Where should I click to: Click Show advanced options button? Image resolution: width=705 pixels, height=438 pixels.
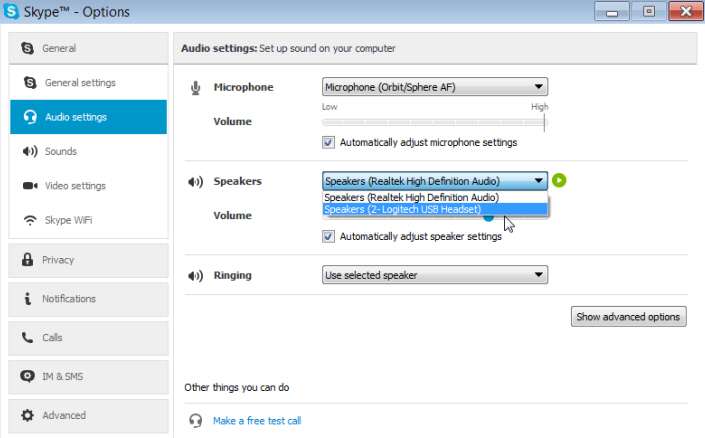pyautogui.click(x=629, y=317)
